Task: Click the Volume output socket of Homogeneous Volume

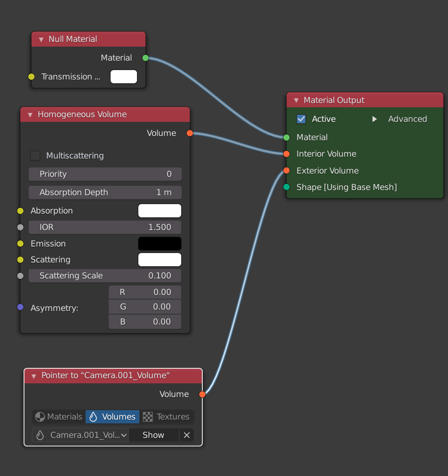Action: click(x=190, y=133)
